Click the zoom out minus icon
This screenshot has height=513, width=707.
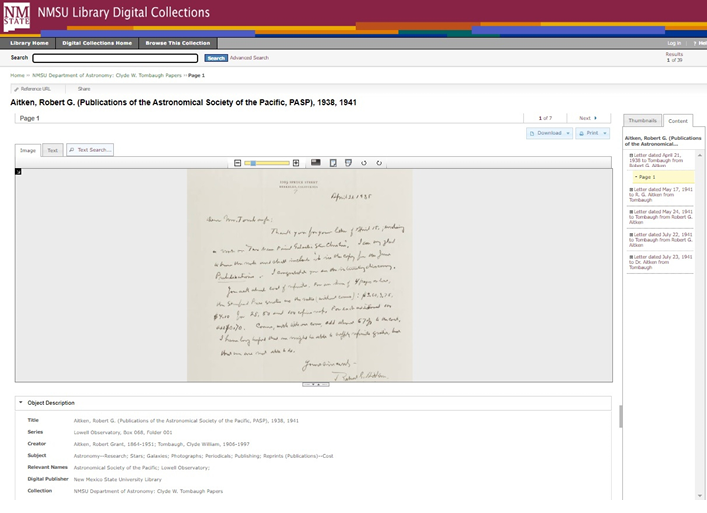pos(237,162)
